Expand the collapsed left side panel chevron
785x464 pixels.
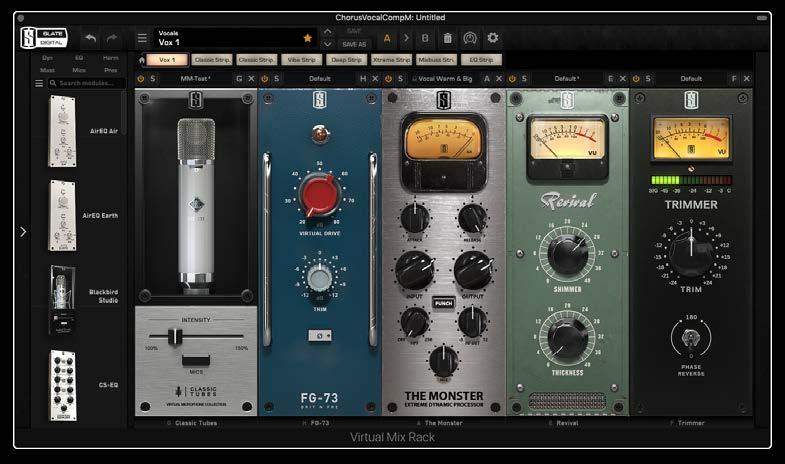tap(23, 232)
